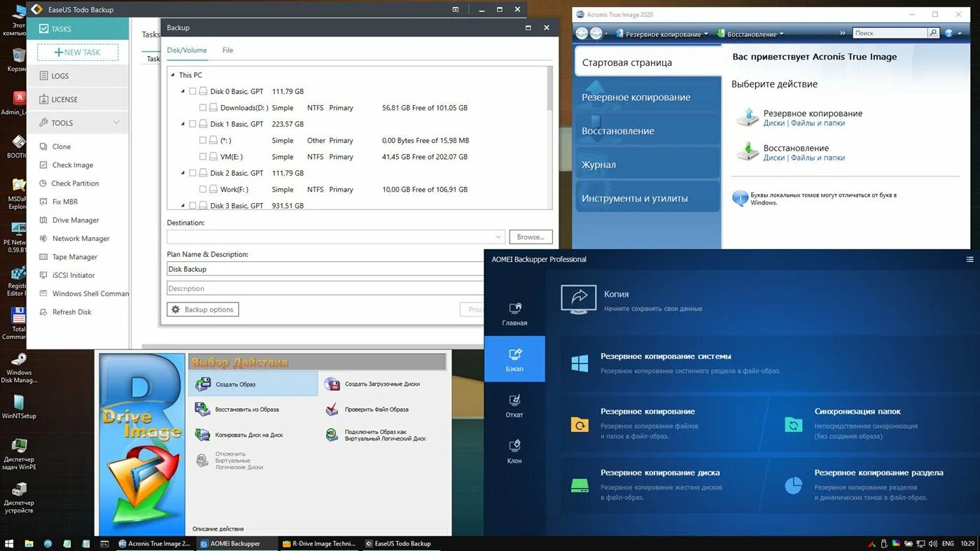This screenshot has height=551, width=980.
Task: Collapse the Disk 0 tree node
Action: point(183,91)
